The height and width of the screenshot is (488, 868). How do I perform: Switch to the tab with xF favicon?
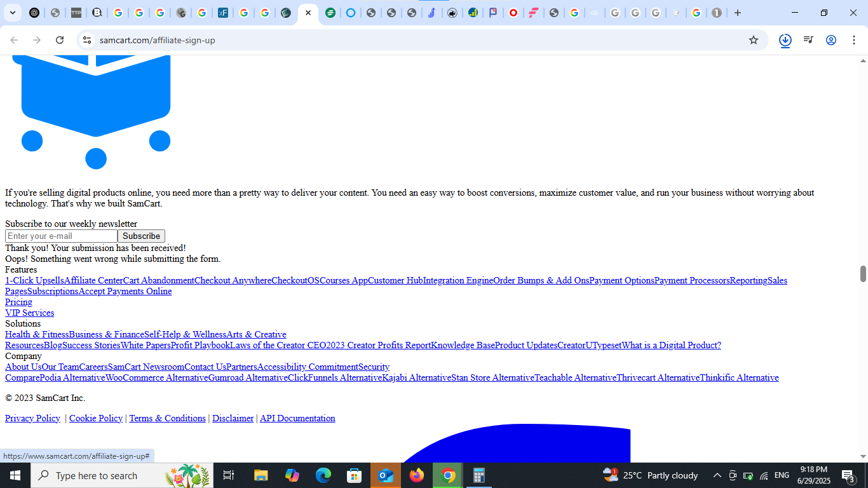223,13
